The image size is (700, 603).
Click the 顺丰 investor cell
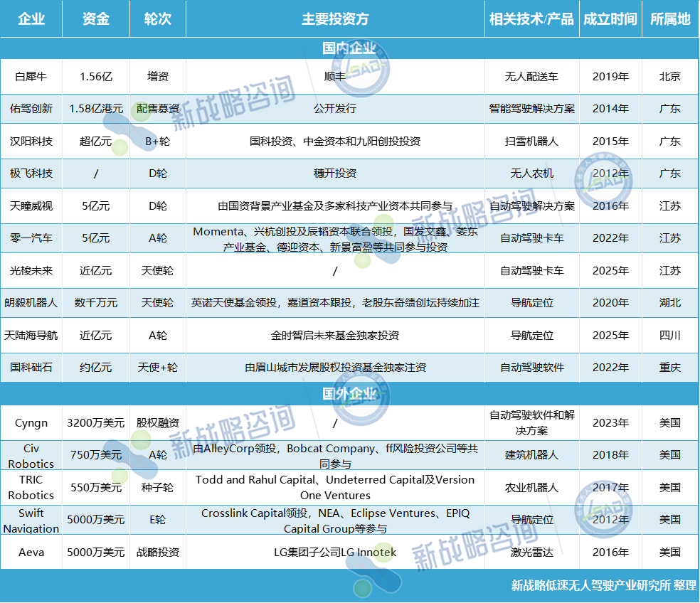(x=335, y=76)
